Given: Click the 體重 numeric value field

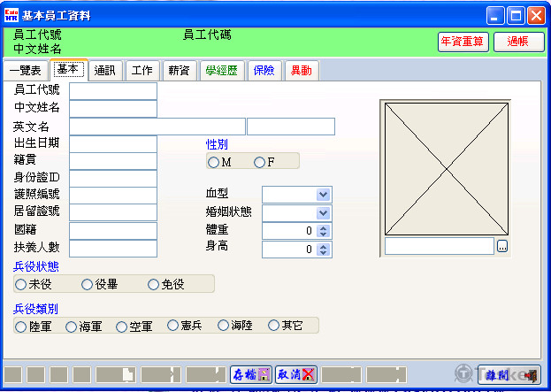Looking at the screenshot, I should click(289, 231).
